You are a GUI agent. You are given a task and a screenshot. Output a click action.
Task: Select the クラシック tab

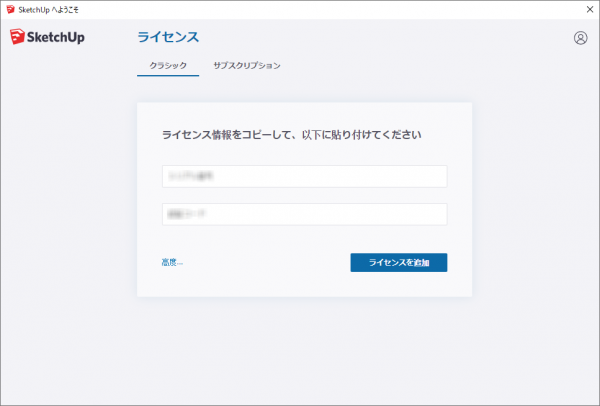pos(168,65)
